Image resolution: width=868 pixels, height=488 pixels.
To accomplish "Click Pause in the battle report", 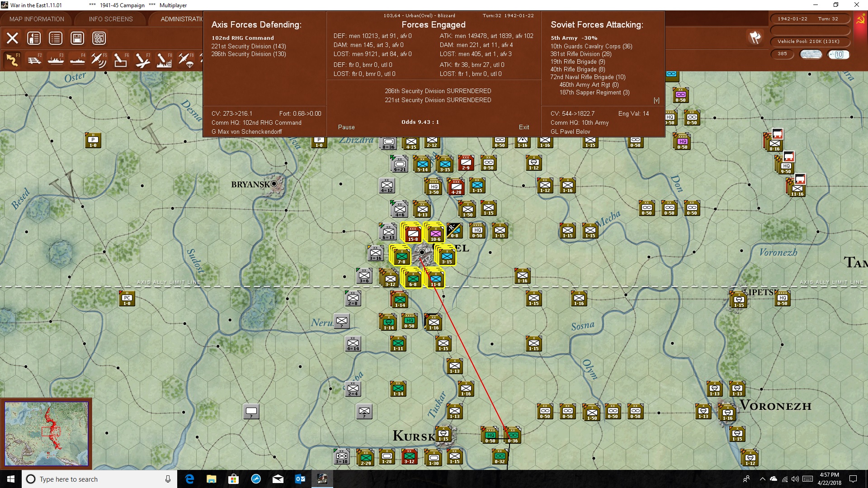I will [x=346, y=127].
